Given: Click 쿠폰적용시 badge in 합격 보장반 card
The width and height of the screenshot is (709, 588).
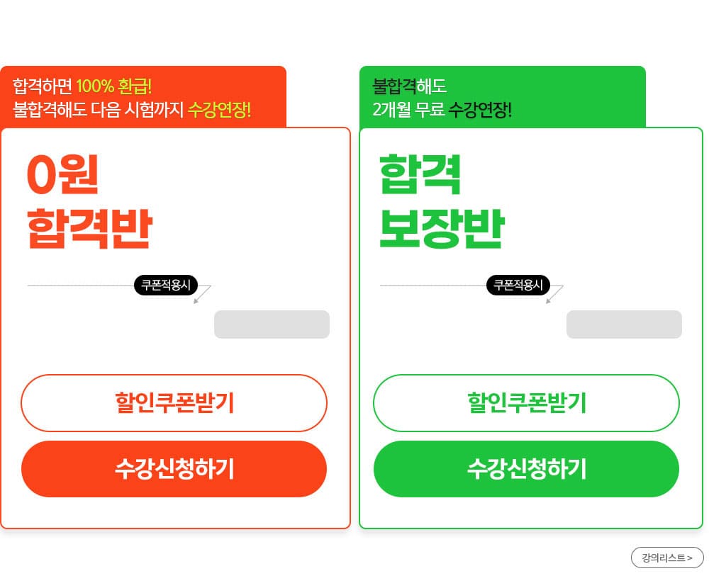Looking at the screenshot, I should coord(518,285).
